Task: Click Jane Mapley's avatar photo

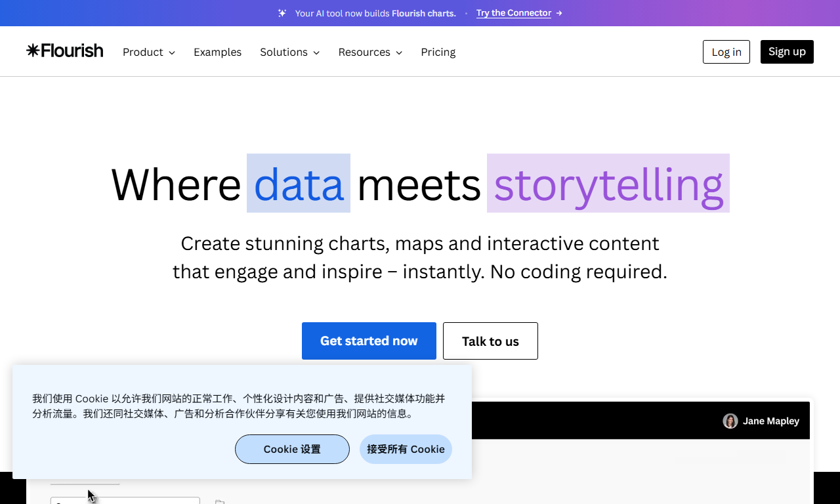Action: tap(730, 421)
